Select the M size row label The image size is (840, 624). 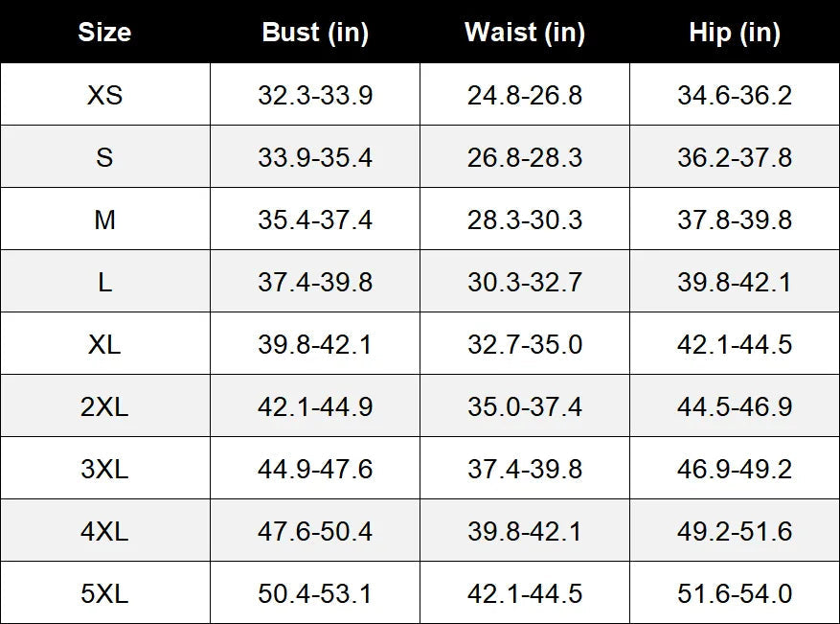pos(105,220)
